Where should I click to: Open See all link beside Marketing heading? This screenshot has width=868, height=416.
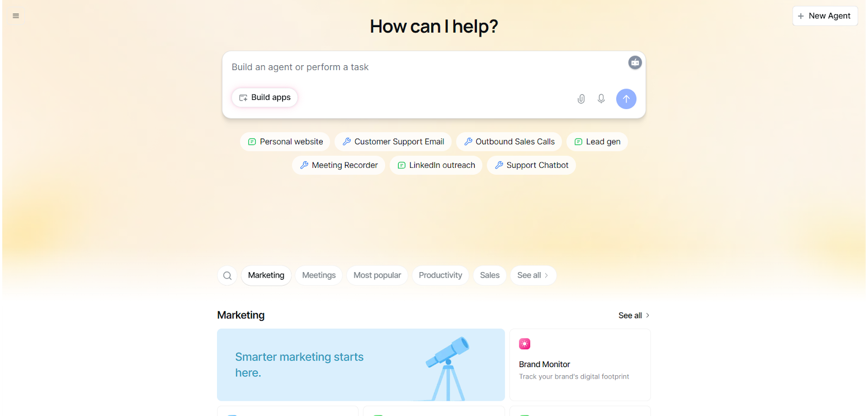(x=634, y=316)
